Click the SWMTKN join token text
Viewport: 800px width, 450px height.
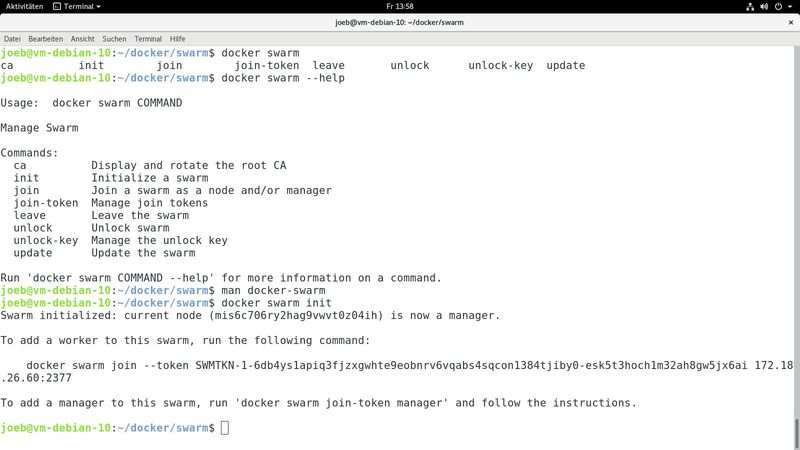(419, 366)
